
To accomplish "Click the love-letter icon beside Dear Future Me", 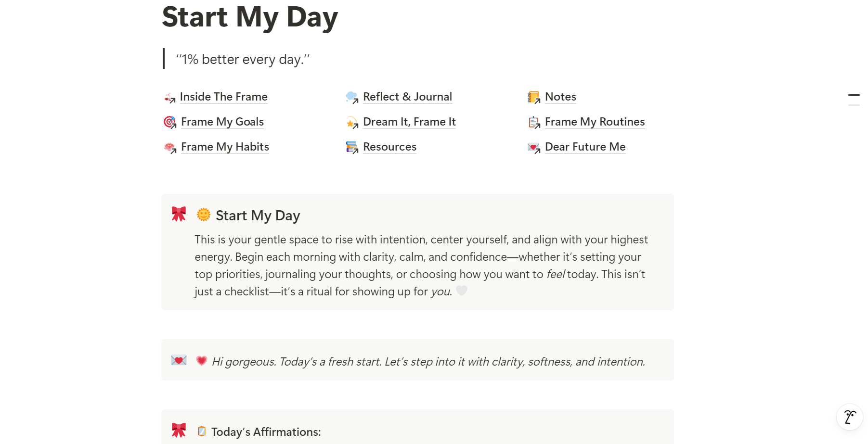I will 533,147.
